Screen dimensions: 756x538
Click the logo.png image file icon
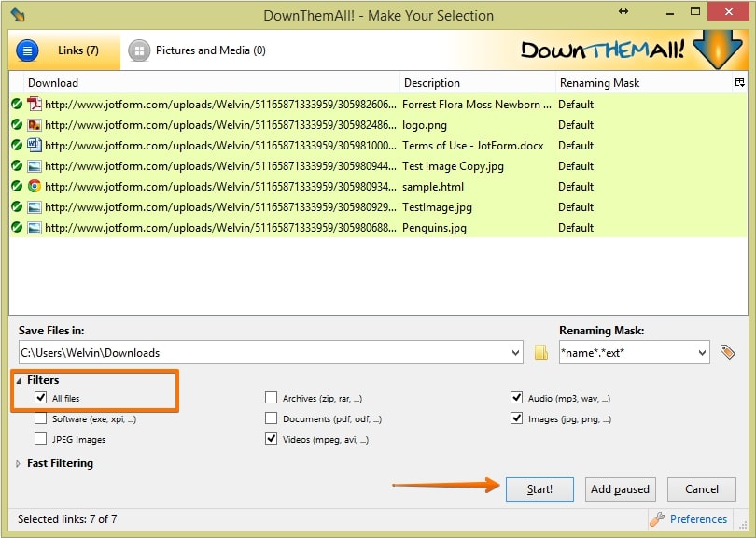(x=35, y=125)
